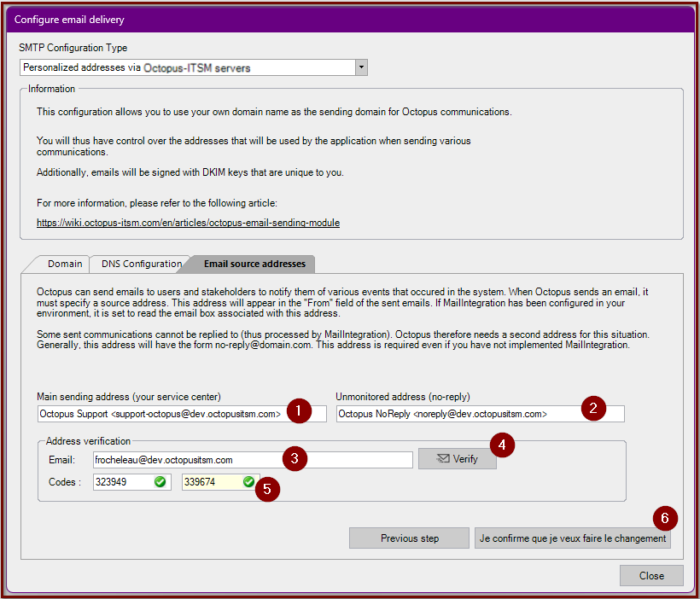The width and height of the screenshot is (700, 599).
Task: Click green checkmark beside code 323949
Action: (x=160, y=482)
